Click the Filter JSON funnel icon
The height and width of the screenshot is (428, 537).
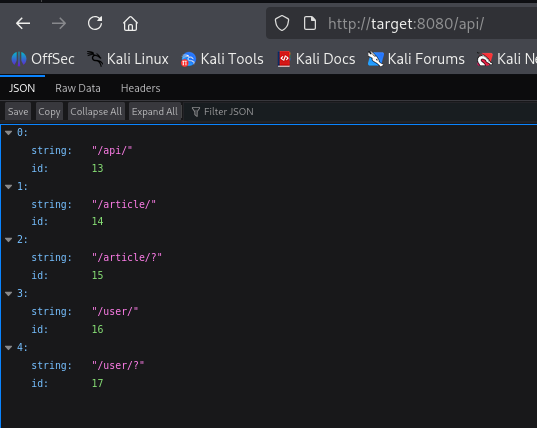(x=196, y=112)
